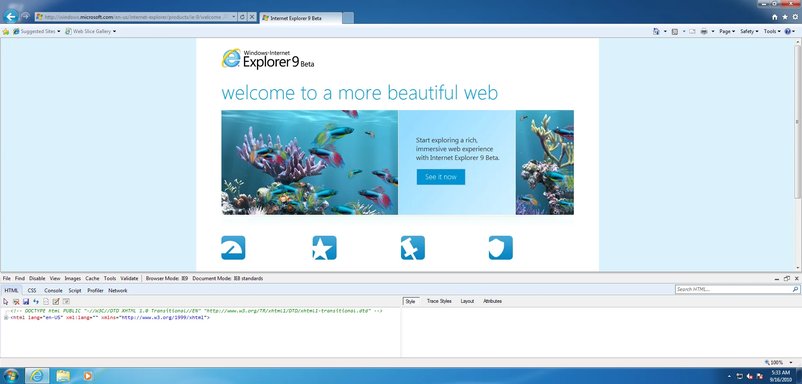This screenshot has width=802, height=384.
Task: Open the Page menu in the command bar
Action: tap(727, 31)
